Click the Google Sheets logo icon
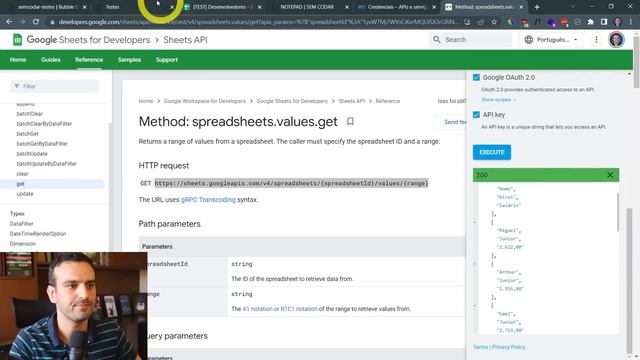 [17, 40]
